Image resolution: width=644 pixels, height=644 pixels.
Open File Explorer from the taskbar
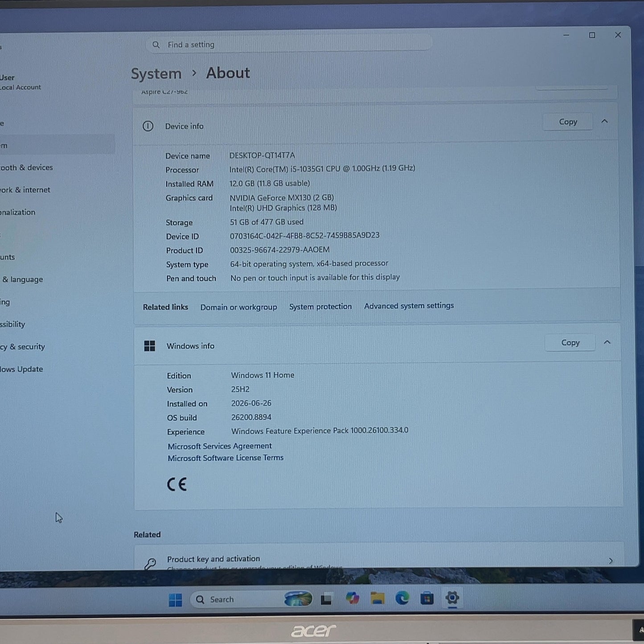[377, 598]
